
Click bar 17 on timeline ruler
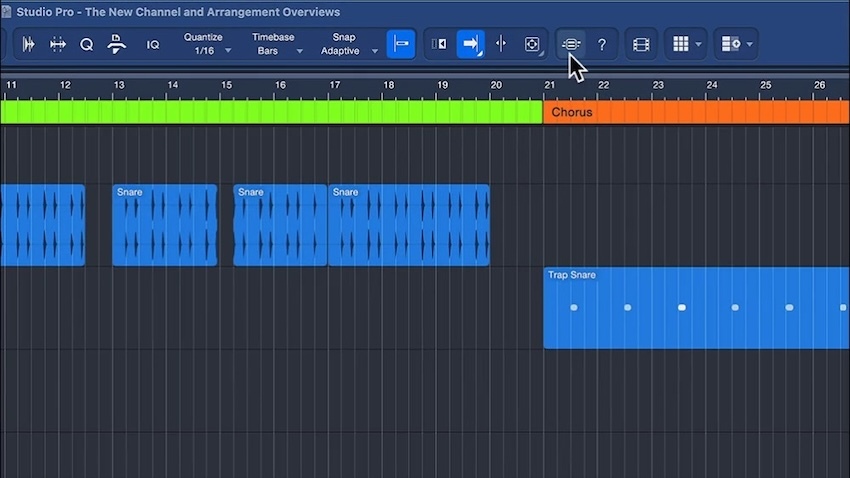click(334, 86)
